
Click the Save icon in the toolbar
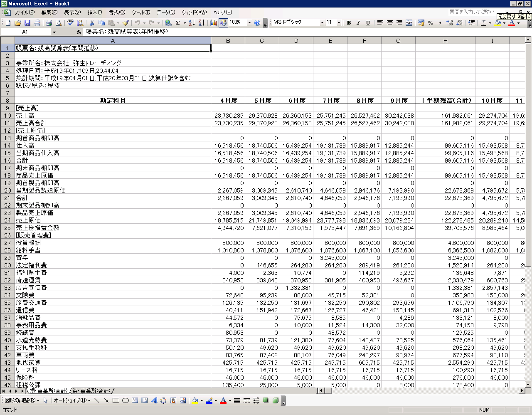click(x=27, y=23)
